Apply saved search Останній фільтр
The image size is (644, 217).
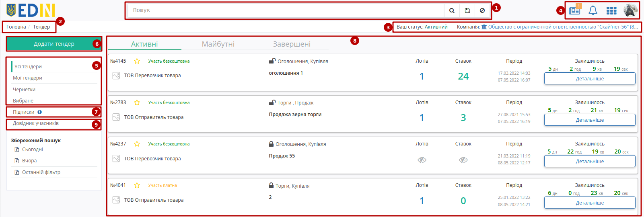[x=41, y=172]
